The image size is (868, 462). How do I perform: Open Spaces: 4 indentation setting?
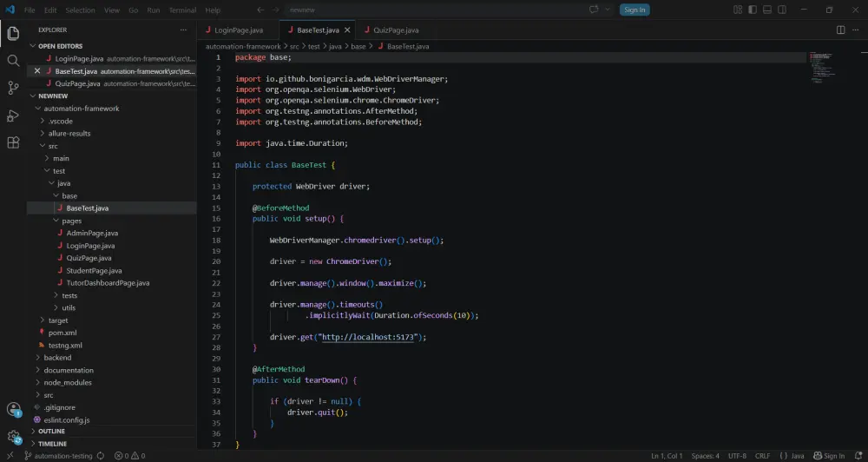click(x=705, y=456)
